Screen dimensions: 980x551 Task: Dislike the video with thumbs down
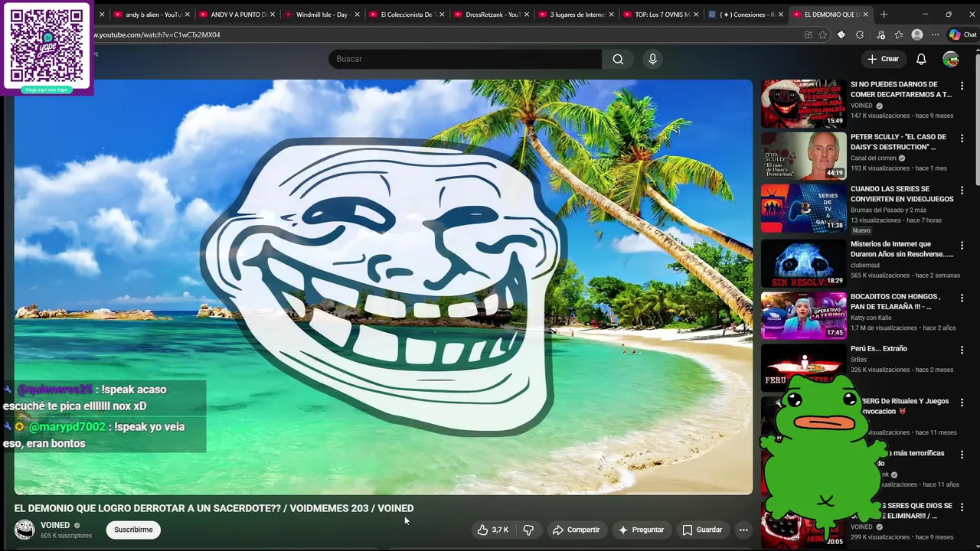528,530
